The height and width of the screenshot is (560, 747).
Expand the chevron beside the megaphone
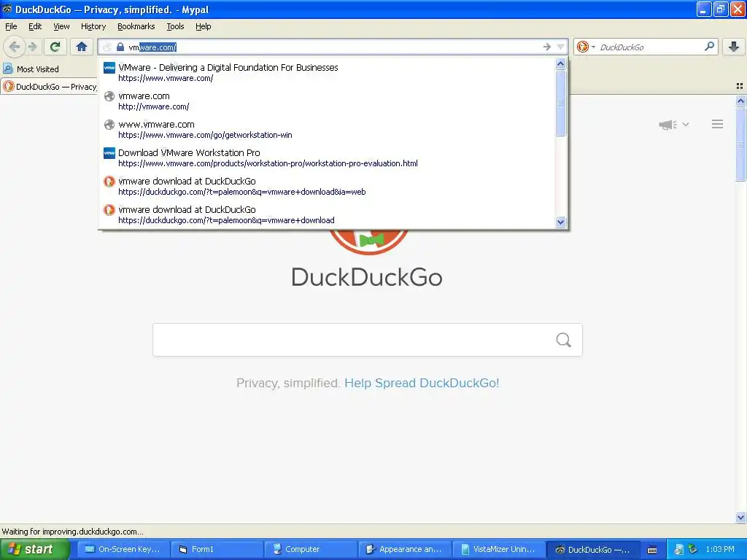point(686,124)
